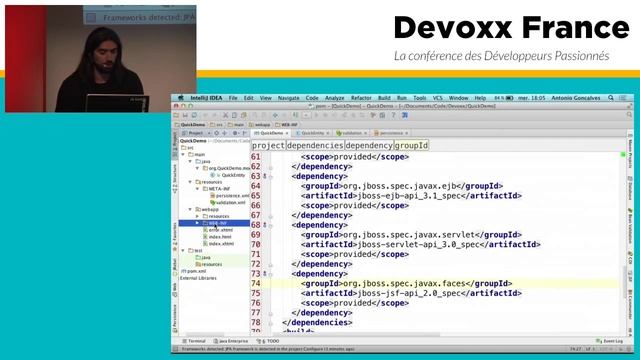Click the gutter marker on line 73
Screen dimensions: 640x360
point(264,273)
